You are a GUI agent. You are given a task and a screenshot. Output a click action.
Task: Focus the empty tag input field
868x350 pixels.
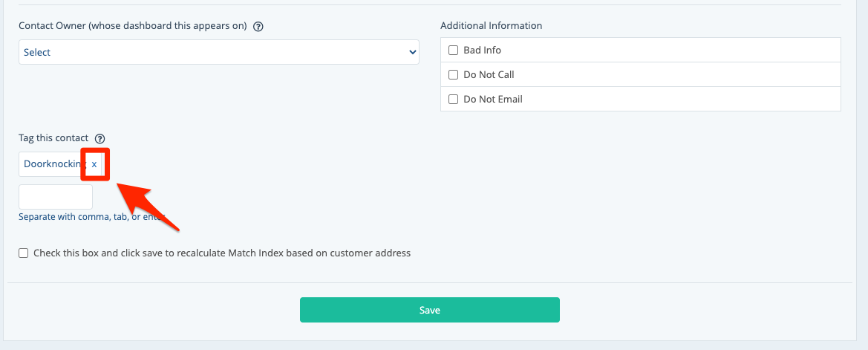(56, 197)
